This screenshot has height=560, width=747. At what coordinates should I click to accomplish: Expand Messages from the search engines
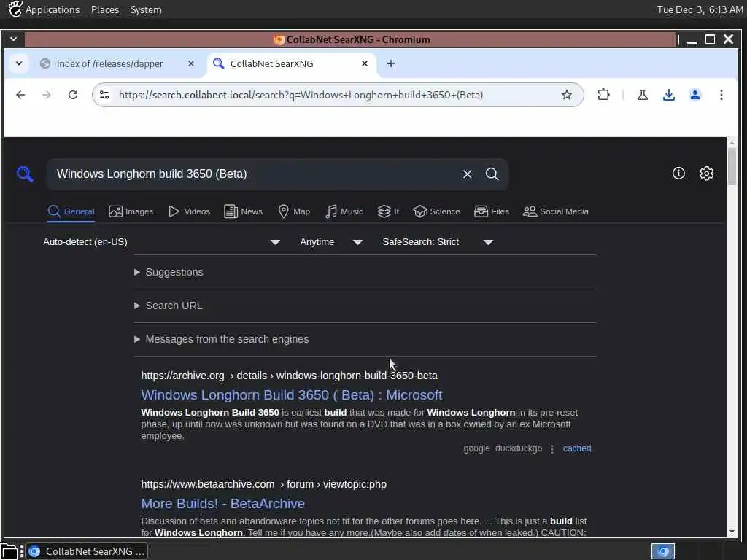tap(222, 339)
